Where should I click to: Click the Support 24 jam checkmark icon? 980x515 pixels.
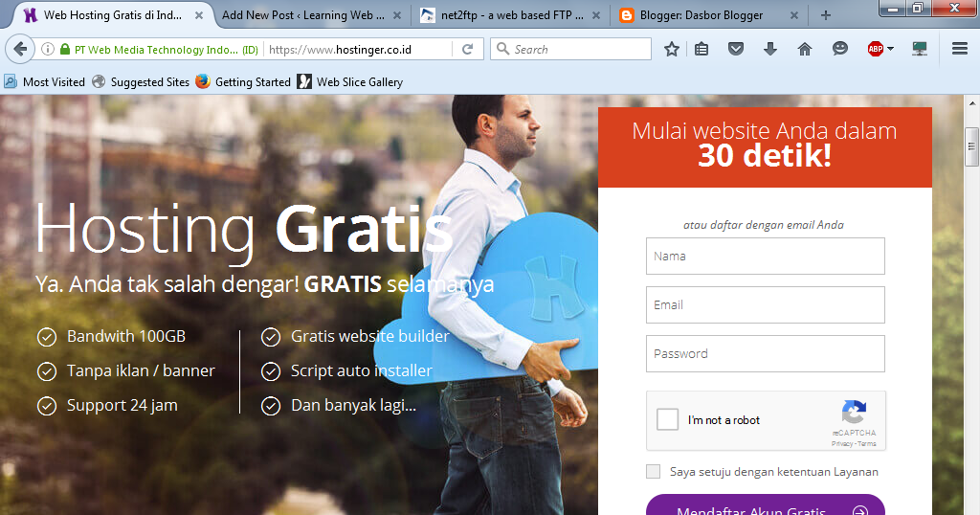tap(47, 406)
